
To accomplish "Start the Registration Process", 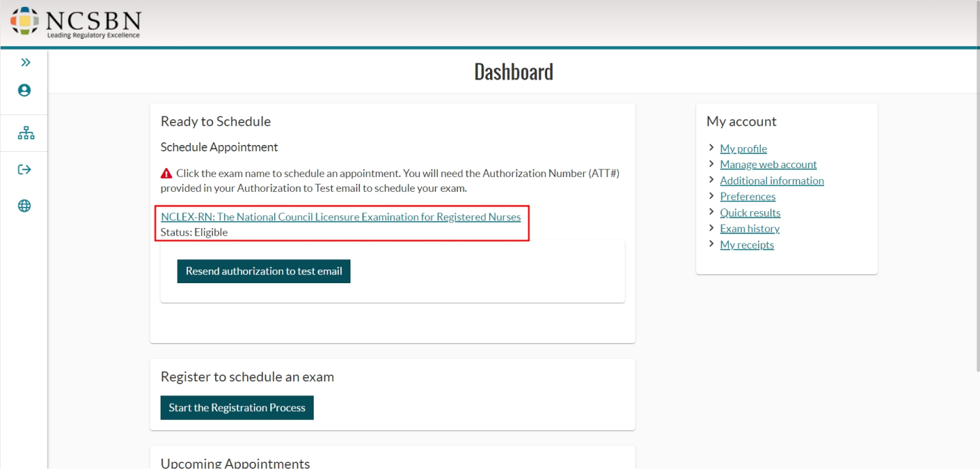I will point(237,408).
